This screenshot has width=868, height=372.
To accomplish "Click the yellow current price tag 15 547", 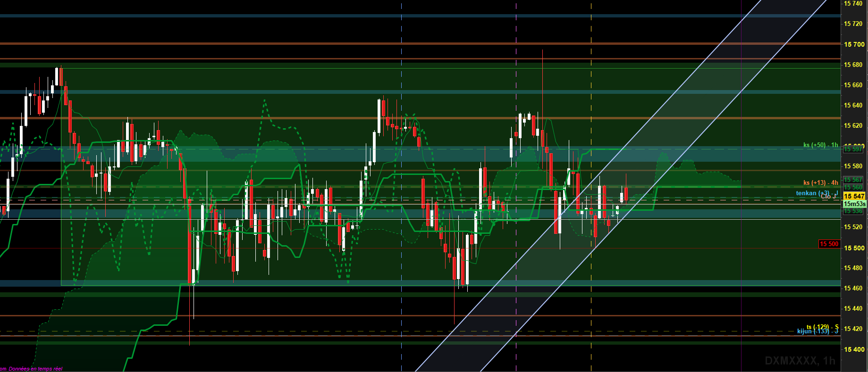I will pyautogui.click(x=854, y=196).
